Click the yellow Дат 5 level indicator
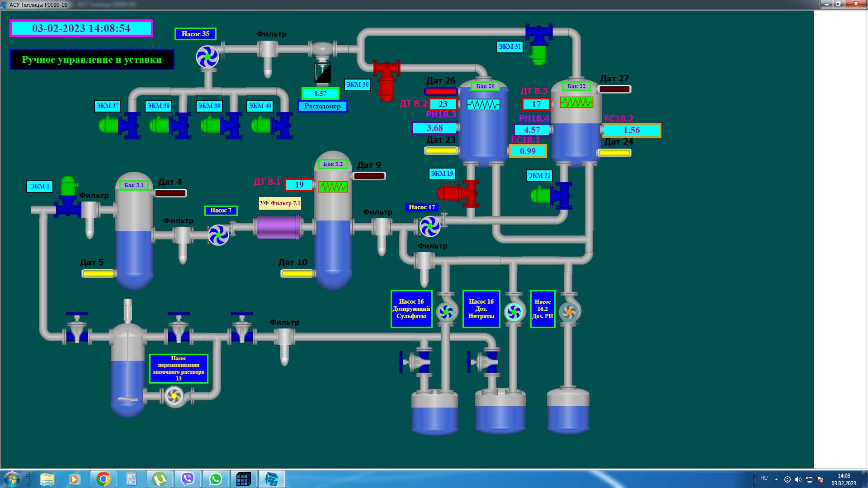The width and height of the screenshot is (868, 488). click(x=98, y=273)
